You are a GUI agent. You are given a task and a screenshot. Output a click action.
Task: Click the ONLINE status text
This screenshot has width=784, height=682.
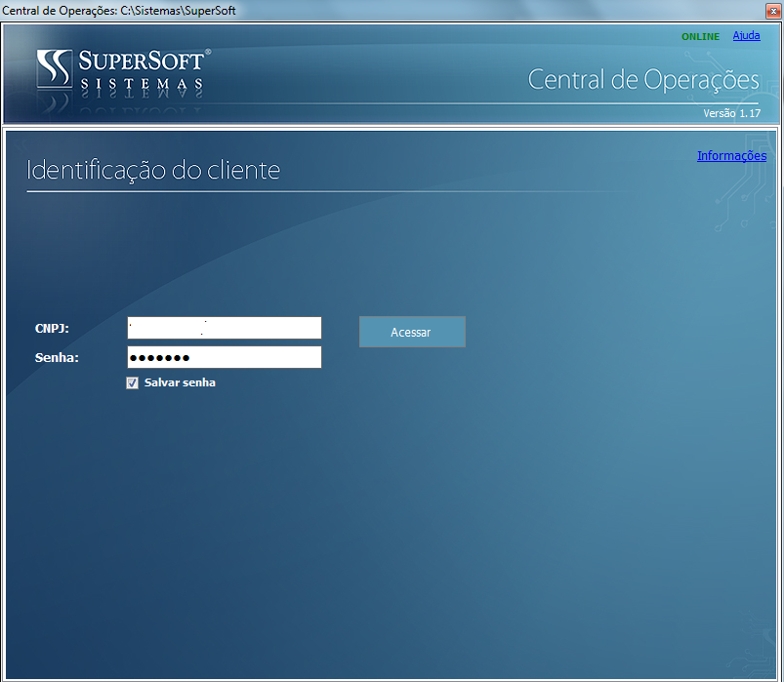point(700,36)
